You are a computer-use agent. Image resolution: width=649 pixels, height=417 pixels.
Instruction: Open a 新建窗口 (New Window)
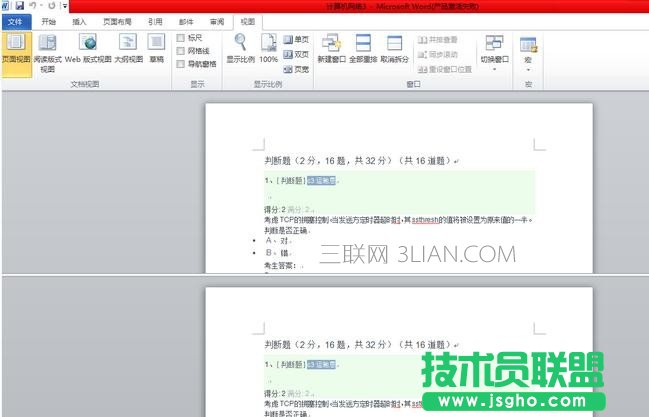click(332, 49)
